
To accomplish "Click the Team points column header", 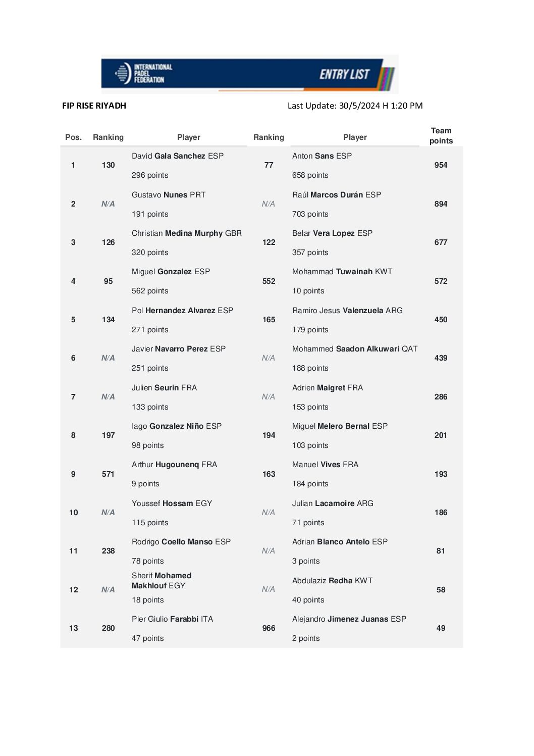I will coord(441,136).
